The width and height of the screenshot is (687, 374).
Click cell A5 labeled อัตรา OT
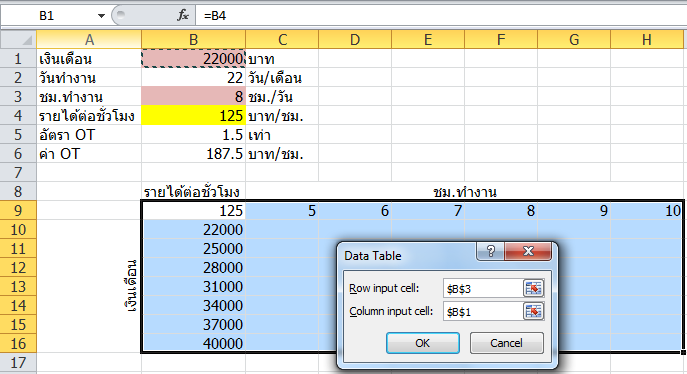pyautogui.click(x=89, y=134)
